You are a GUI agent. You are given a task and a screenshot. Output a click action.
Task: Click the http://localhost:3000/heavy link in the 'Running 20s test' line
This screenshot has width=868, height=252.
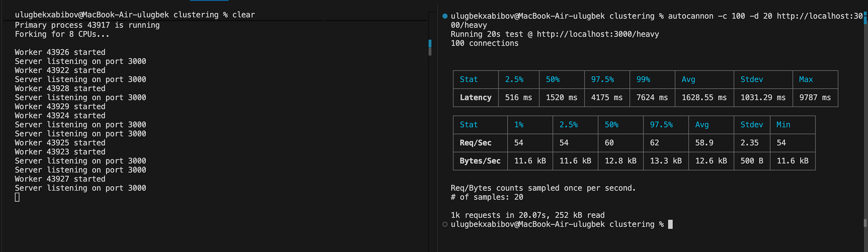[x=598, y=34]
